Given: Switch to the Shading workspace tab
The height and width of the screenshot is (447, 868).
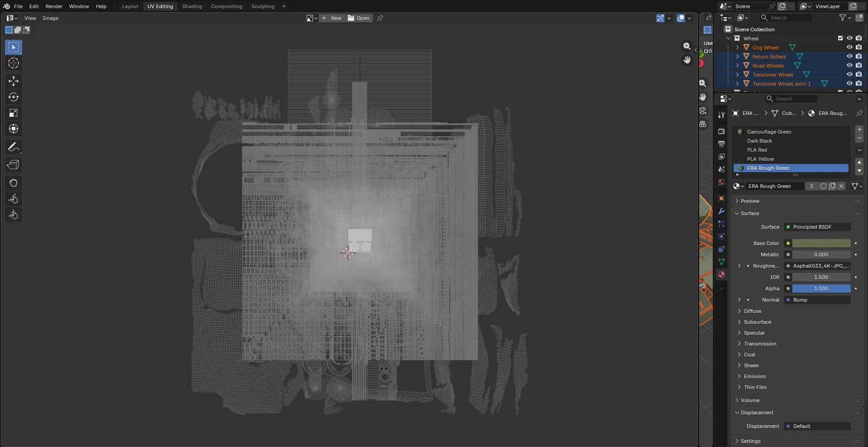Looking at the screenshot, I should pyautogui.click(x=192, y=6).
